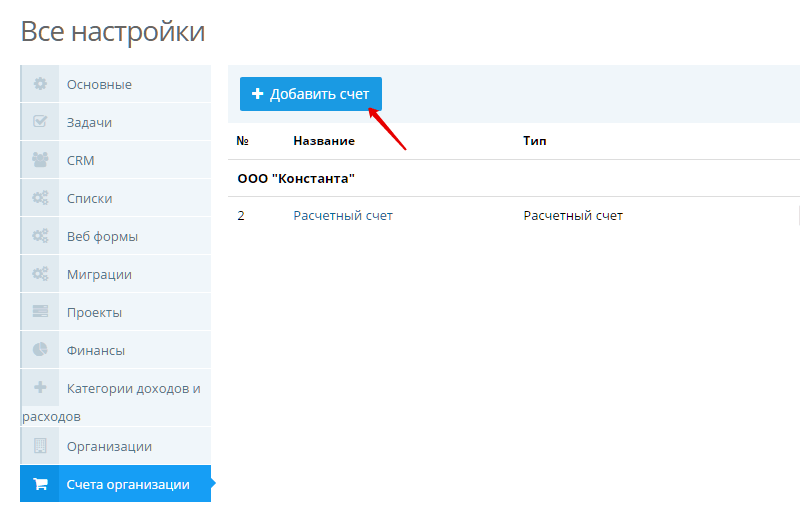Click the Тип column header
Image resolution: width=800 pixels, height=505 pixels.
click(x=535, y=141)
